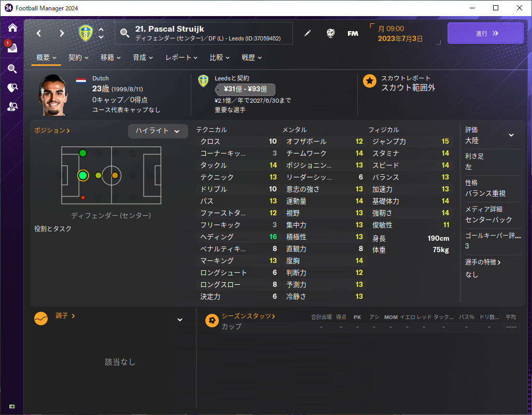
Task: Go back with the left arrow icon
Action: (39, 33)
